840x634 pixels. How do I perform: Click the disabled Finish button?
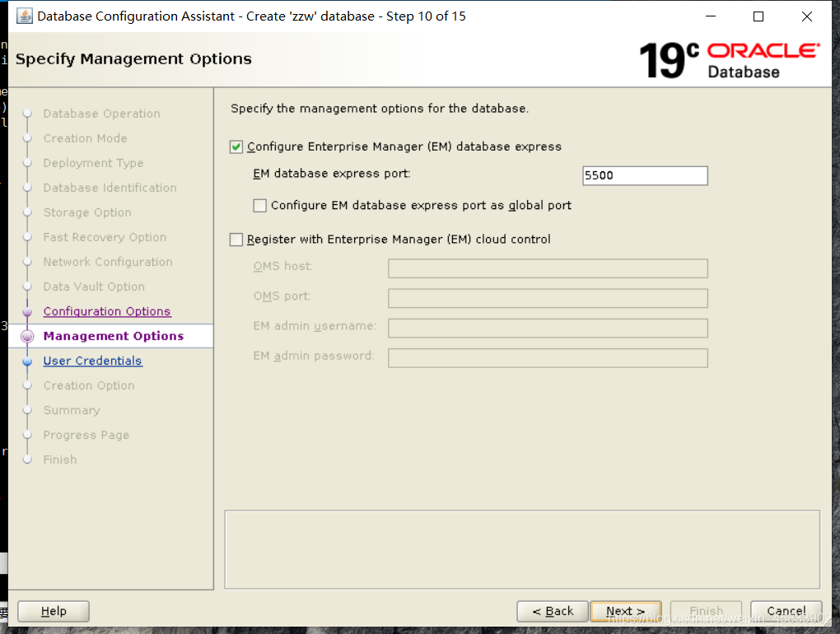706,611
